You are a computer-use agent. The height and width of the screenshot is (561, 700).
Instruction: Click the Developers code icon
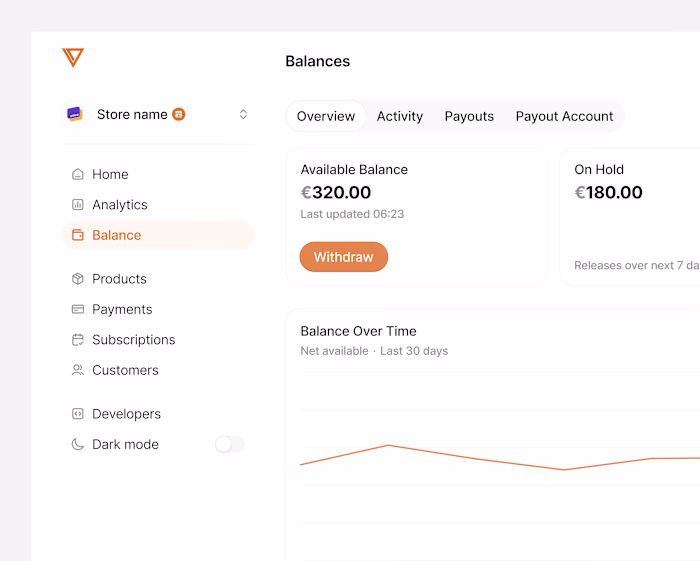point(78,414)
